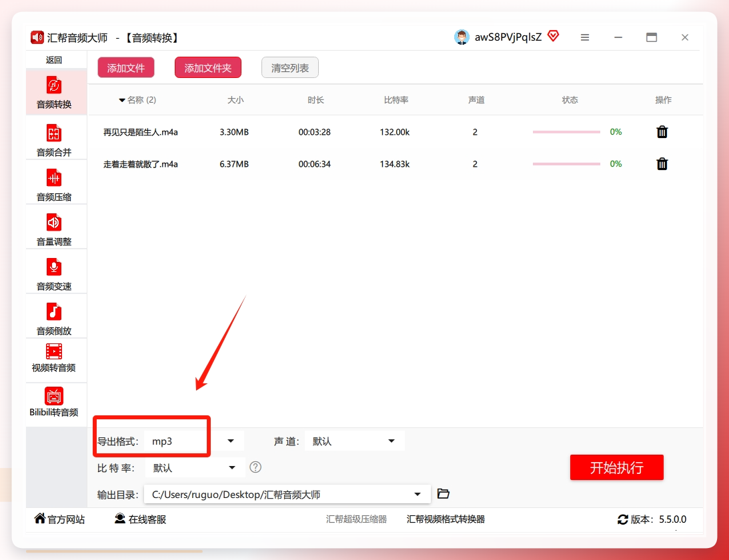Click progress bar of 再见只是陌生人.m4a

point(566,132)
